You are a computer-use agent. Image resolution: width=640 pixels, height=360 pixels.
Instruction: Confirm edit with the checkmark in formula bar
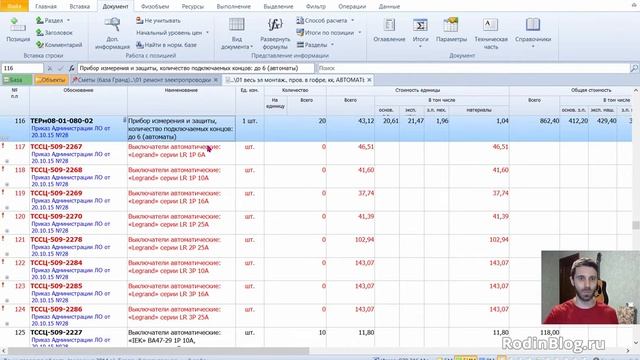(x=61, y=68)
